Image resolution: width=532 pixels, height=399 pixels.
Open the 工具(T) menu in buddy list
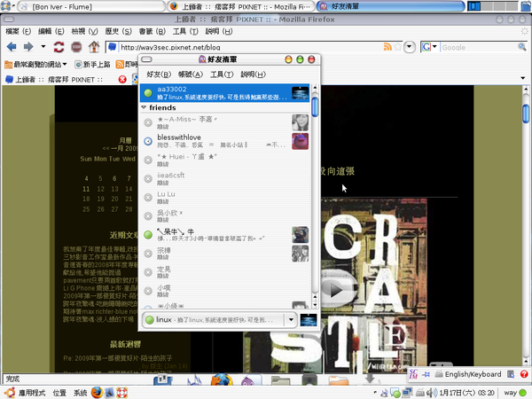(222, 74)
